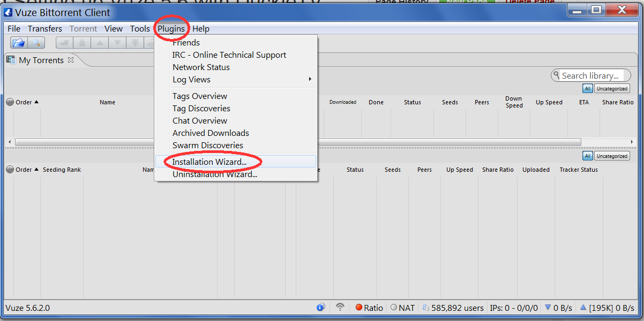Image resolution: width=644 pixels, height=321 pixels.
Task: Click the Uncategorized button below the search field
Action: pyautogui.click(x=612, y=89)
